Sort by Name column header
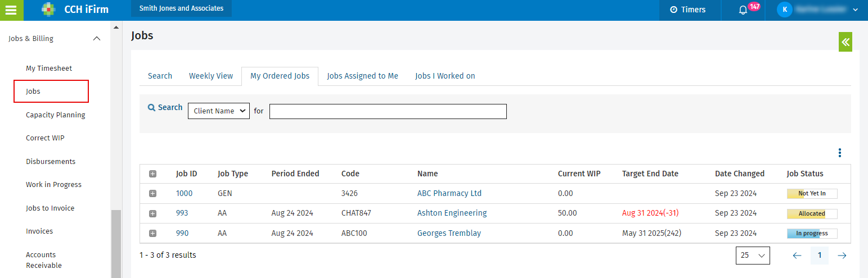 pyautogui.click(x=428, y=174)
